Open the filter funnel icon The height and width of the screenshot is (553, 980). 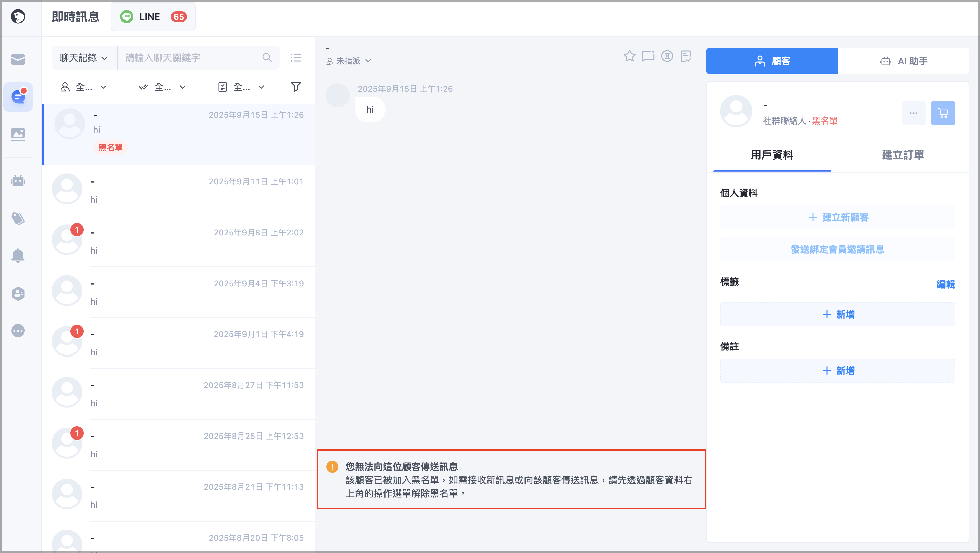[296, 87]
